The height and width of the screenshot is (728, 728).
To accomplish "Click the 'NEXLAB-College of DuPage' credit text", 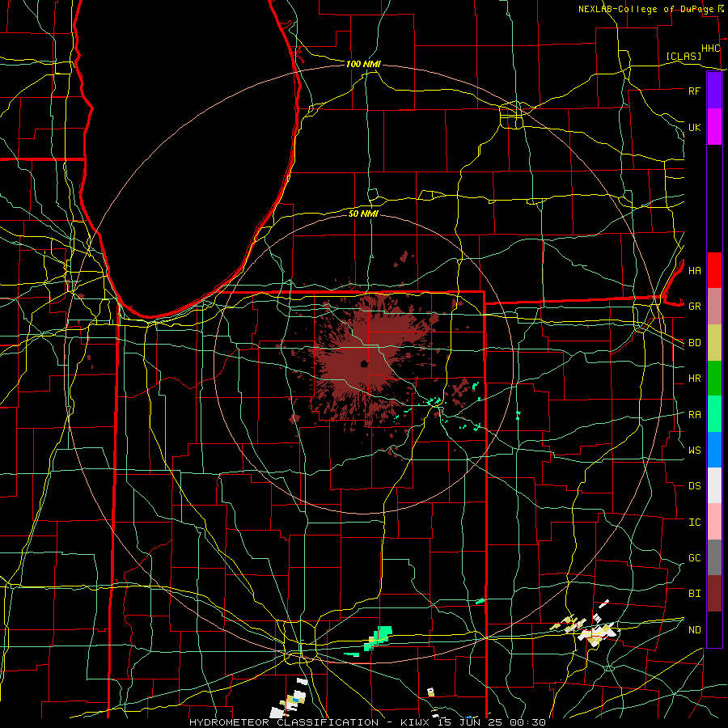I will pyautogui.click(x=646, y=9).
